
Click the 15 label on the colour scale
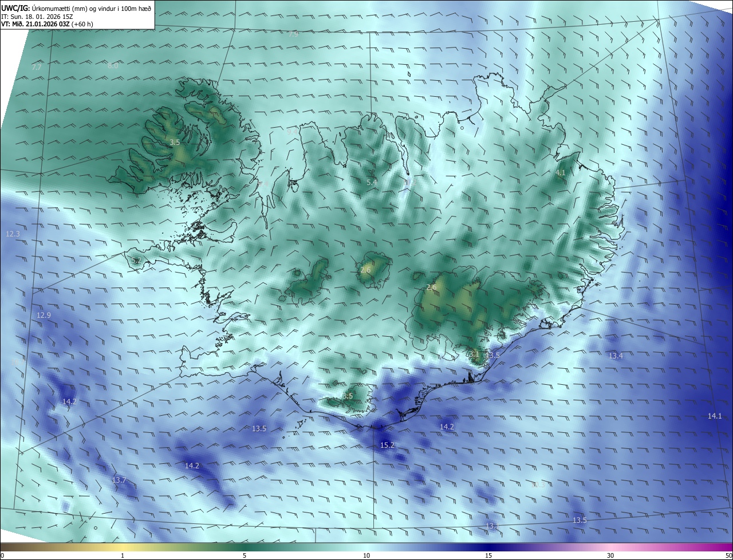click(488, 555)
